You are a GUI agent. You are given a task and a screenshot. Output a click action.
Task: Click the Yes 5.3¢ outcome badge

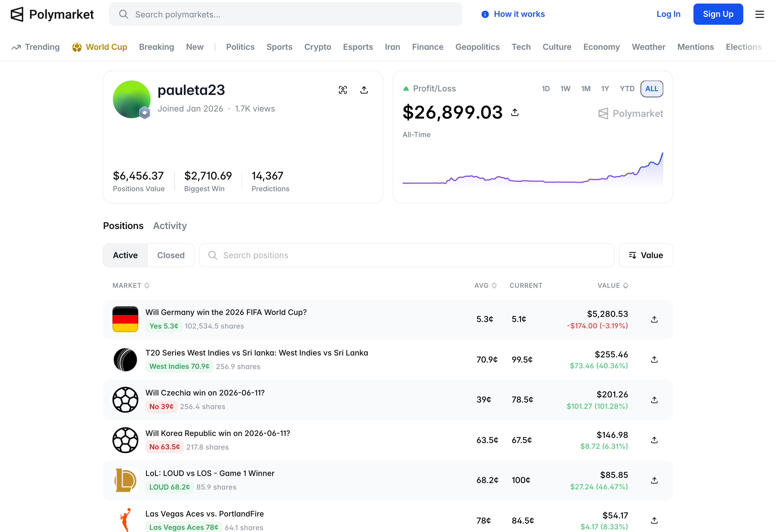164,326
